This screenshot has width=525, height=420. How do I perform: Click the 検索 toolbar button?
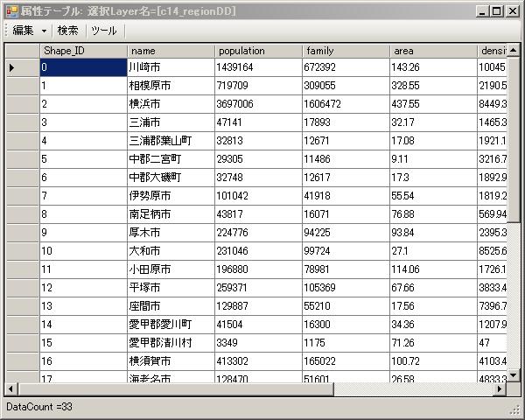click(68, 31)
